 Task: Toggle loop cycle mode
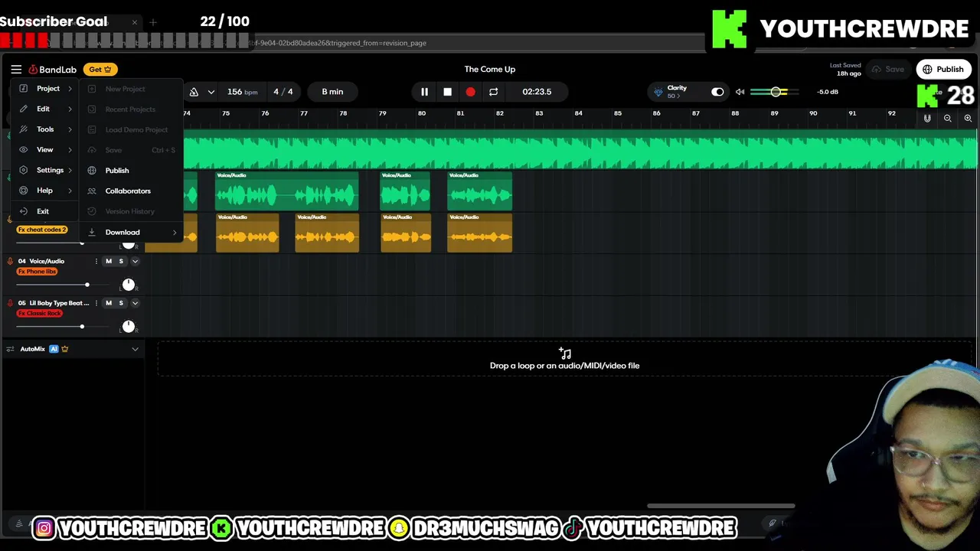493,92
